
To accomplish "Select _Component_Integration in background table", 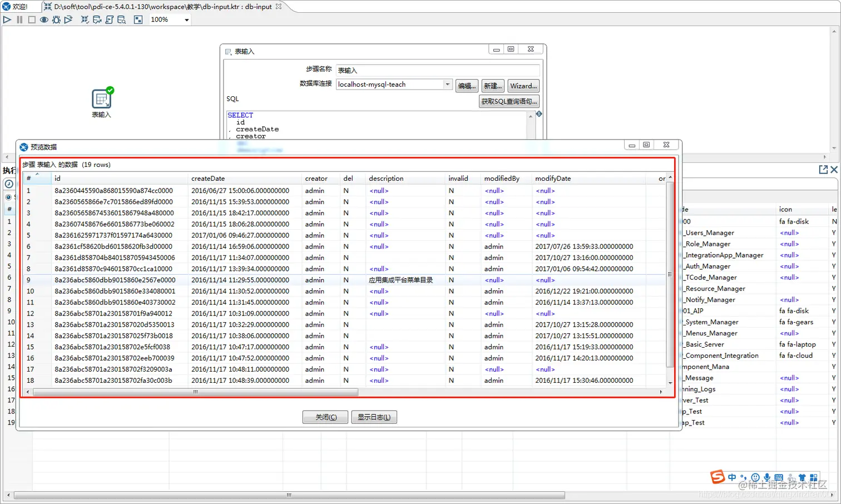I will 721,355.
